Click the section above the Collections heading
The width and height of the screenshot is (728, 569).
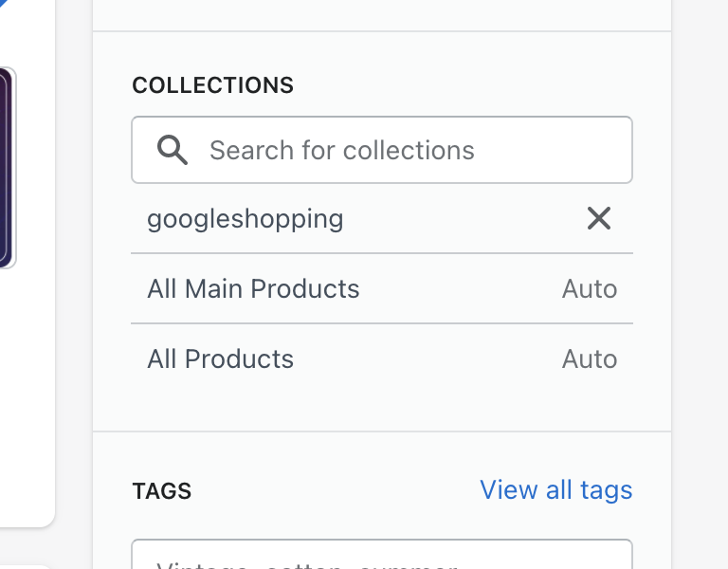[x=381, y=14]
